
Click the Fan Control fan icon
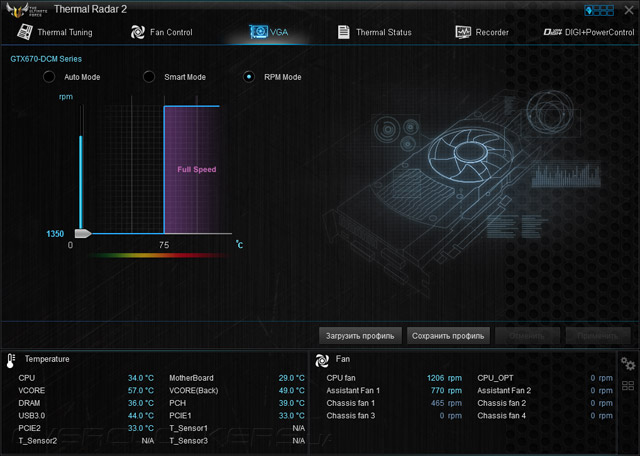(138, 32)
